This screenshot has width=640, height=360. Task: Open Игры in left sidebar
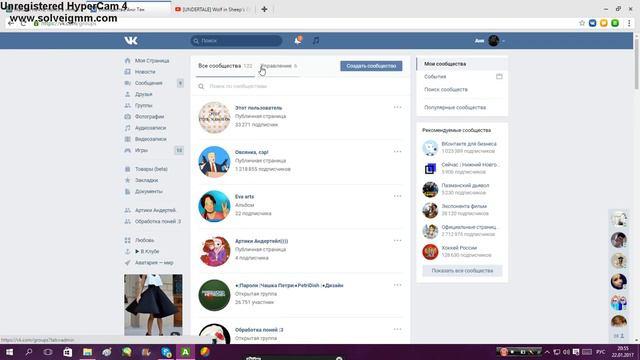coord(141,151)
